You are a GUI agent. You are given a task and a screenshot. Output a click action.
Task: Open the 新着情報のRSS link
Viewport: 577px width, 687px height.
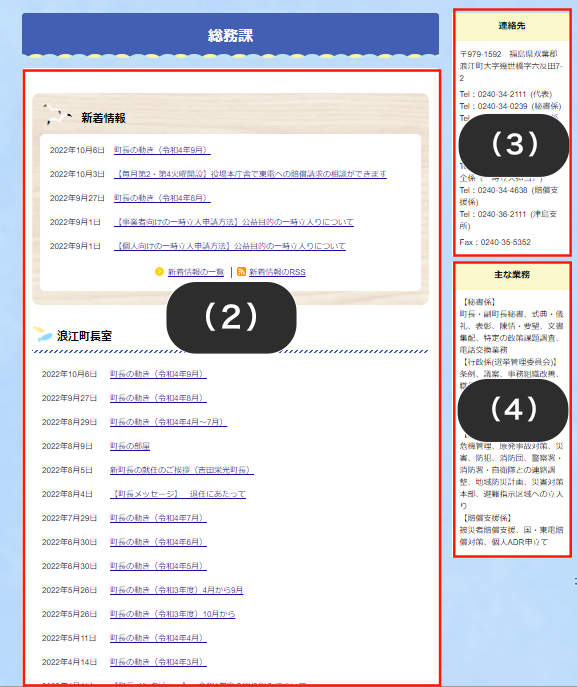tap(277, 272)
